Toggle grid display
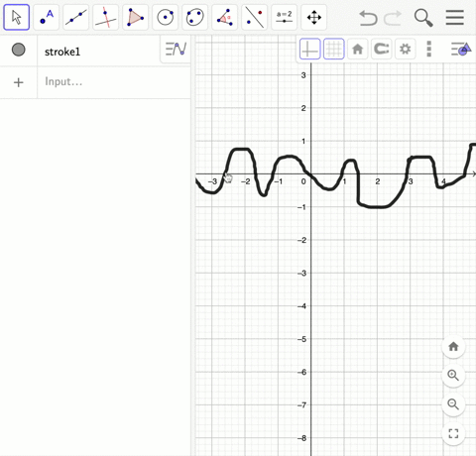This screenshot has height=456, width=476. tap(334, 50)
